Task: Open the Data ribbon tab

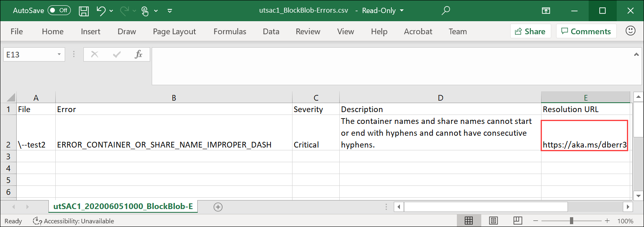Action: [x=271, y=31]
